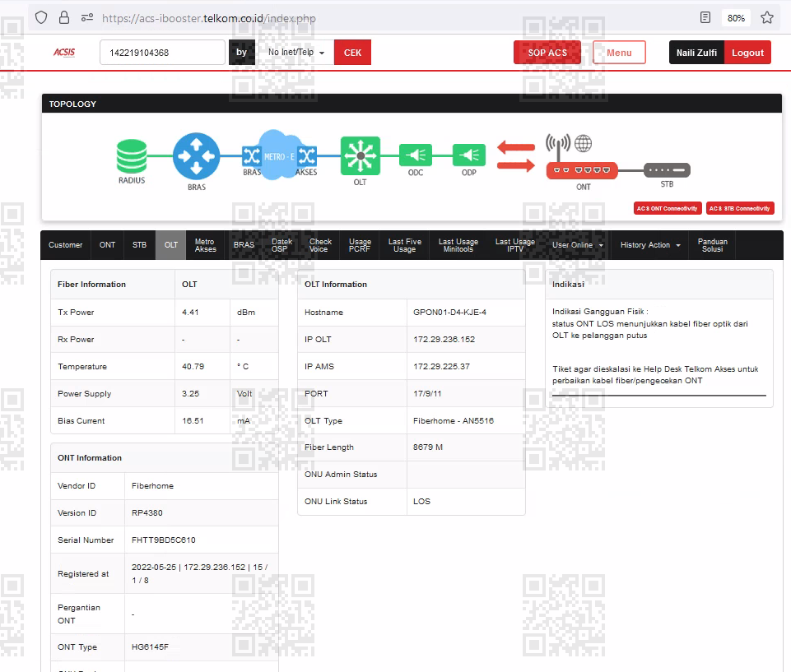Click serial number FHTT9BD5C610

pos(164,540)
